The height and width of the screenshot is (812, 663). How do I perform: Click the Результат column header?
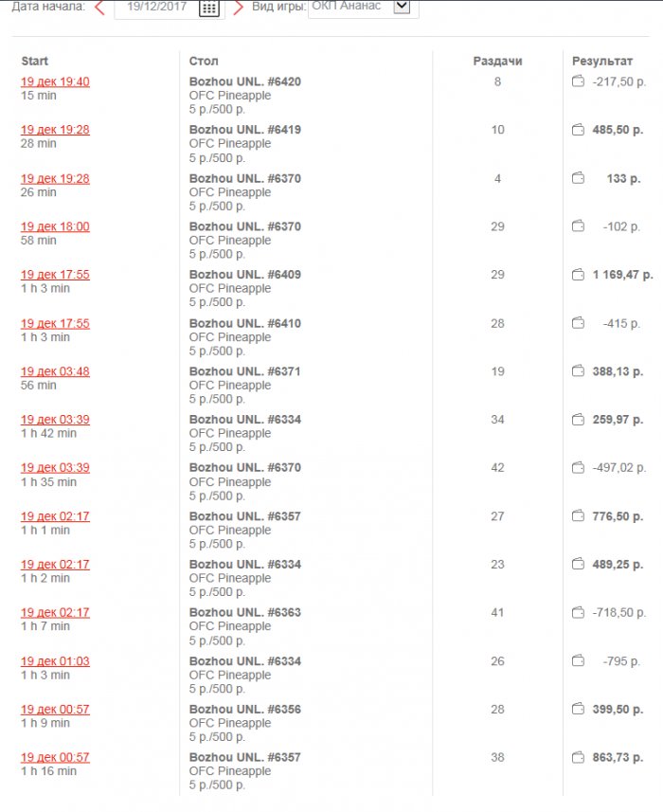602,62
